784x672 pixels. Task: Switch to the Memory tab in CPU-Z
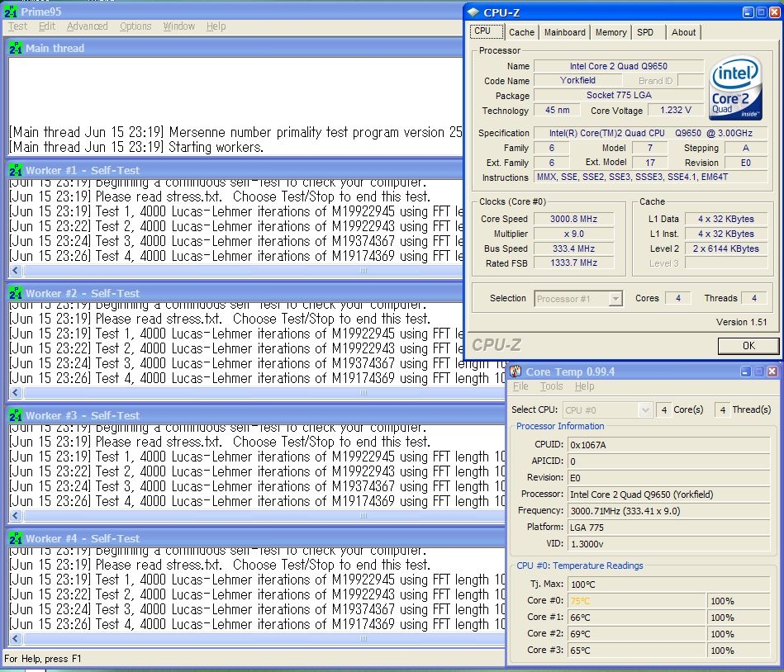click(611, 32)
